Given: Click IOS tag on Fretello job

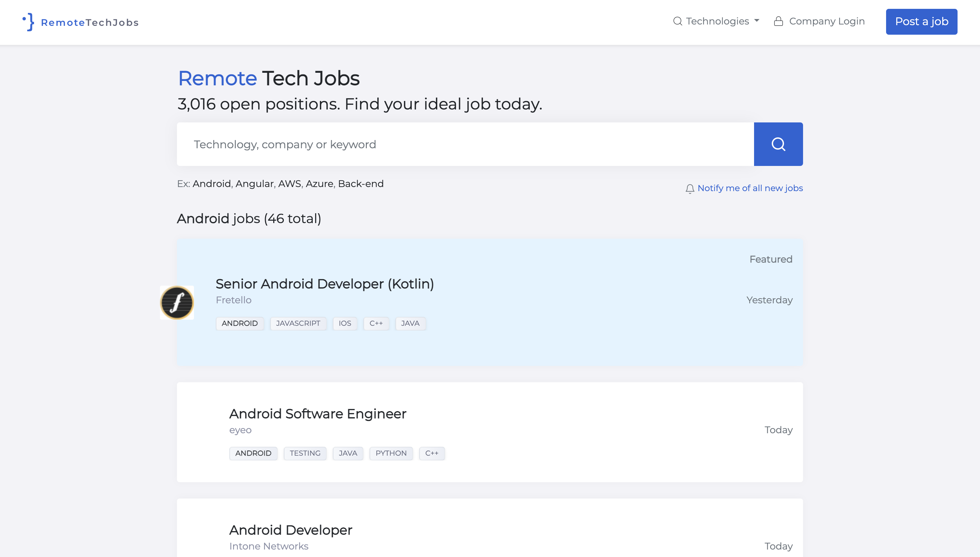Looking at the screenshot, I should 345,323.
